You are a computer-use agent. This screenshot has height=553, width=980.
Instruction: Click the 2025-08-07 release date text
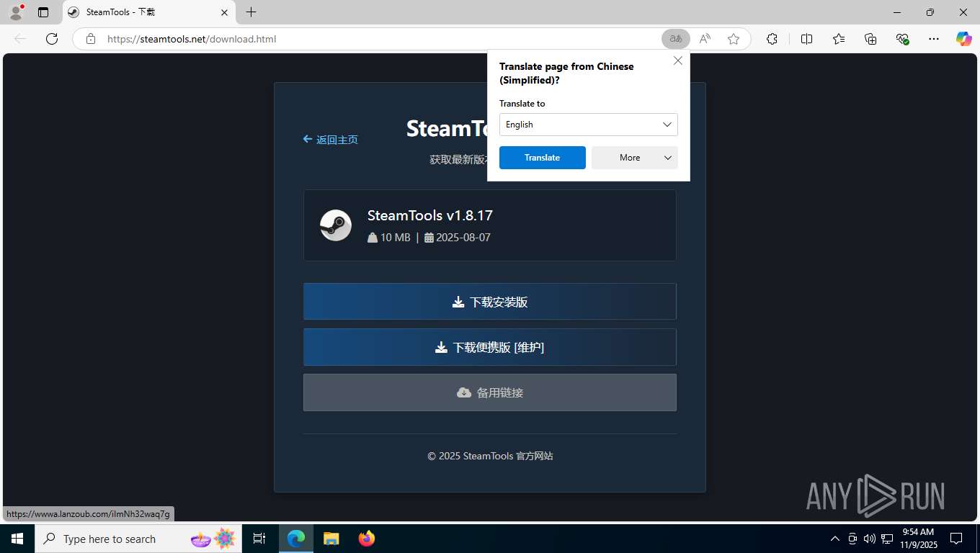[x=463, y=238]
